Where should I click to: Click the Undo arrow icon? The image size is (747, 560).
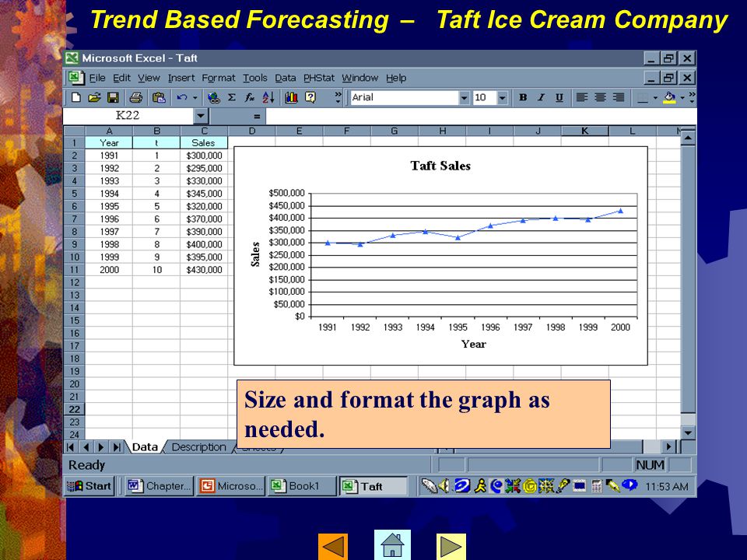coord(181,98)
